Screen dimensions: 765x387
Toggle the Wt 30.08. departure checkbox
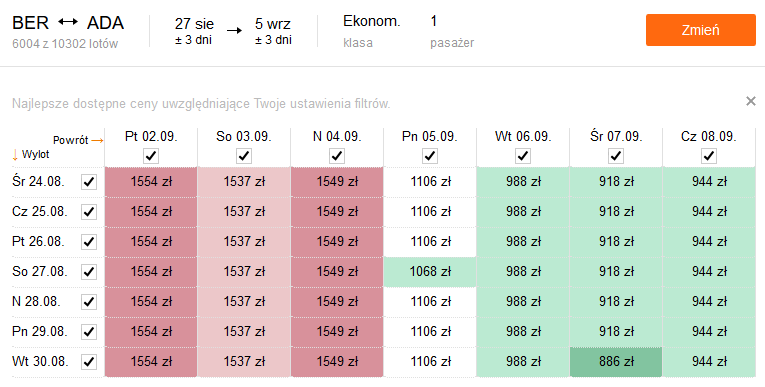[x=89, y=362]
